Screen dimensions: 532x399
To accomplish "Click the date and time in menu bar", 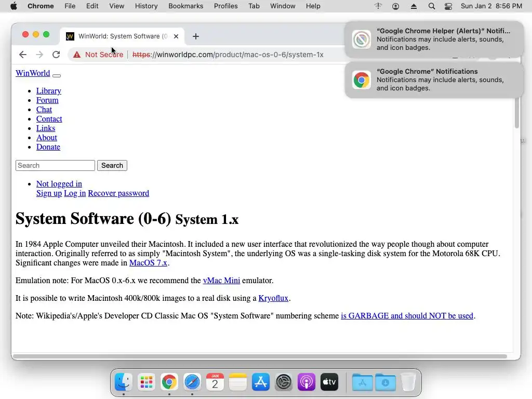I will pyautogui.click(x=491, y=6).
